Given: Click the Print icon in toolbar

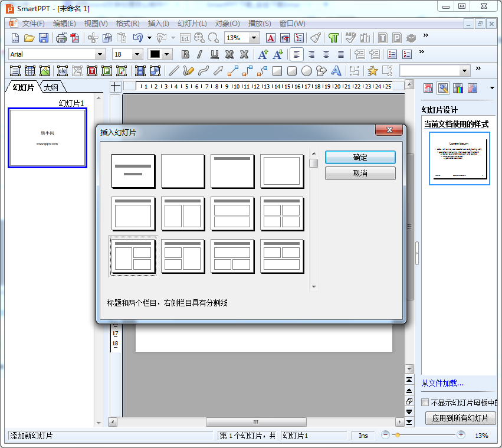Looking at the screenshot, I should click(x=61, y=38).
